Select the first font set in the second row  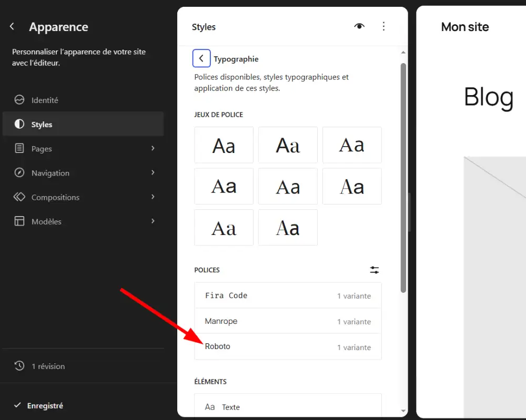tap(224, 187)
